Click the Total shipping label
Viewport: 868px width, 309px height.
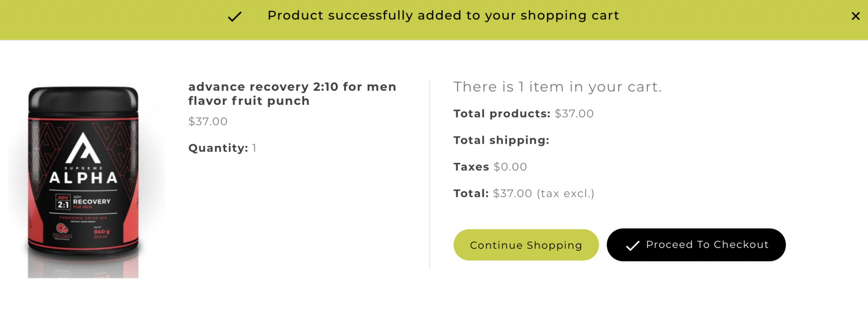[501, 140]
